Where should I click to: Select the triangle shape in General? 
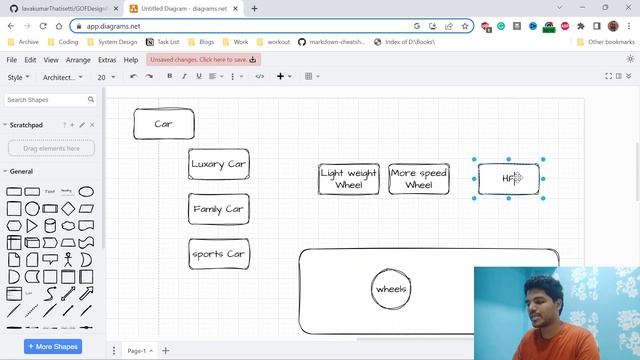32,226
